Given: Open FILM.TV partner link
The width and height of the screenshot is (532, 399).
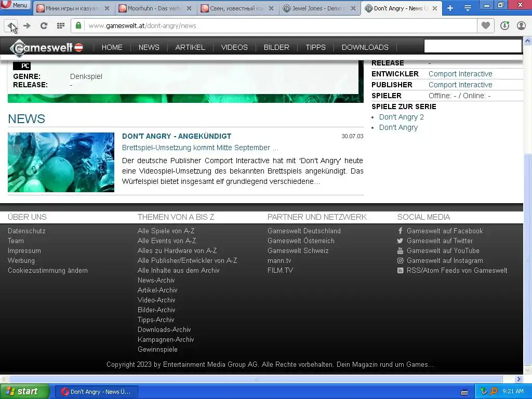Looking at the screenshot, I should [x=280, y=270].
